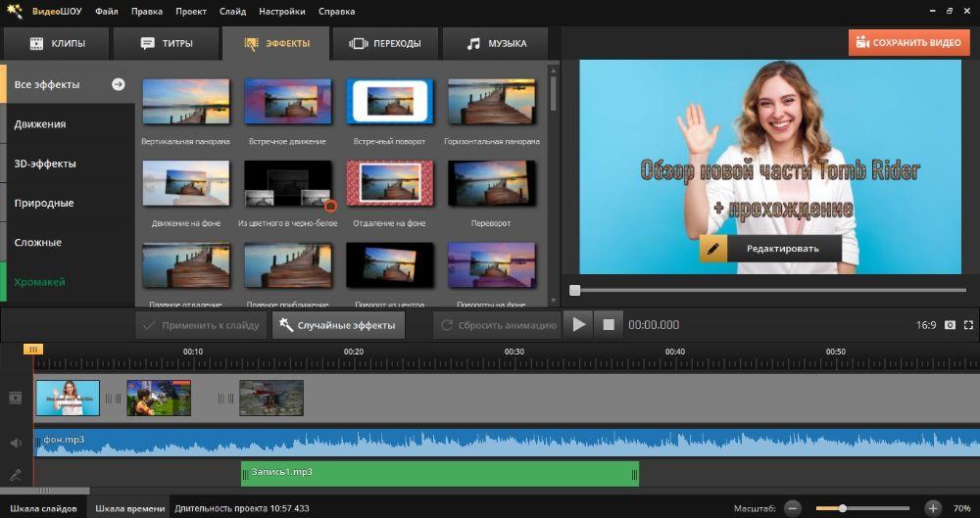
Task: Select the Хромакей category
Action: click(69, 282)
